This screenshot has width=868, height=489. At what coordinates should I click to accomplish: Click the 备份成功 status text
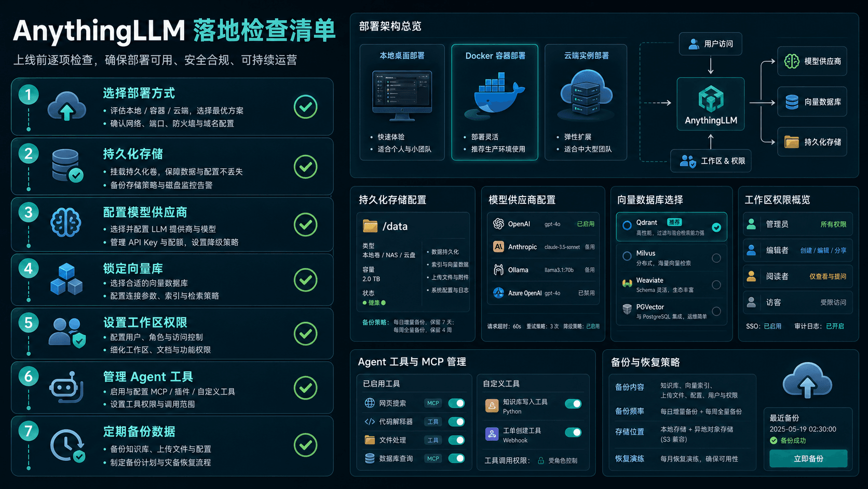tap(793, 441)
